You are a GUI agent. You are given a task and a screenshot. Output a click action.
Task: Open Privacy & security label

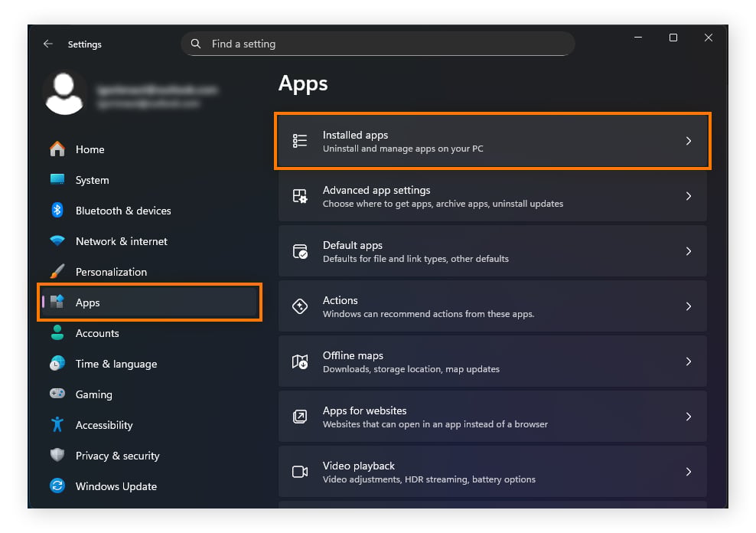click(118, 456)
